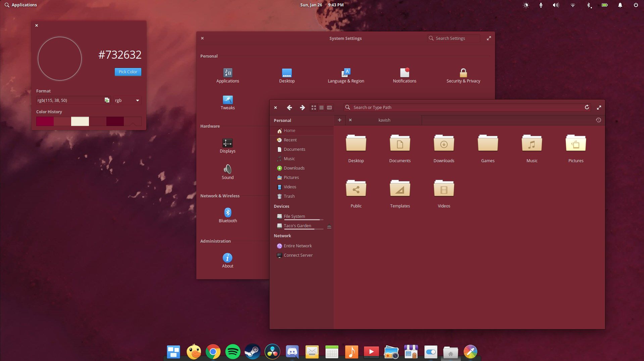
Task: Open Displays settings
Action: (x=228, y=145)
